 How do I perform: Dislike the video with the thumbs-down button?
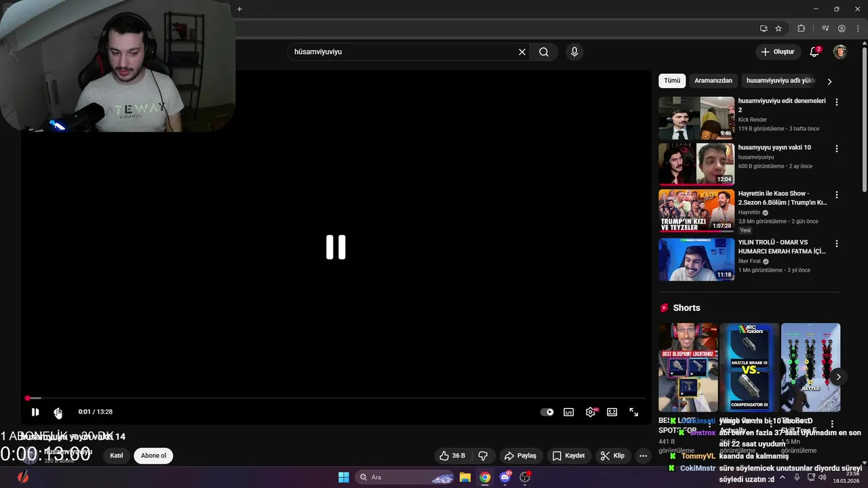pyautogui.click(x=484, y=455)
